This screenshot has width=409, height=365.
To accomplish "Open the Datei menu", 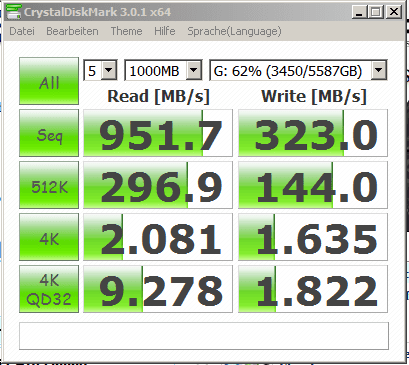I will 22,31.
